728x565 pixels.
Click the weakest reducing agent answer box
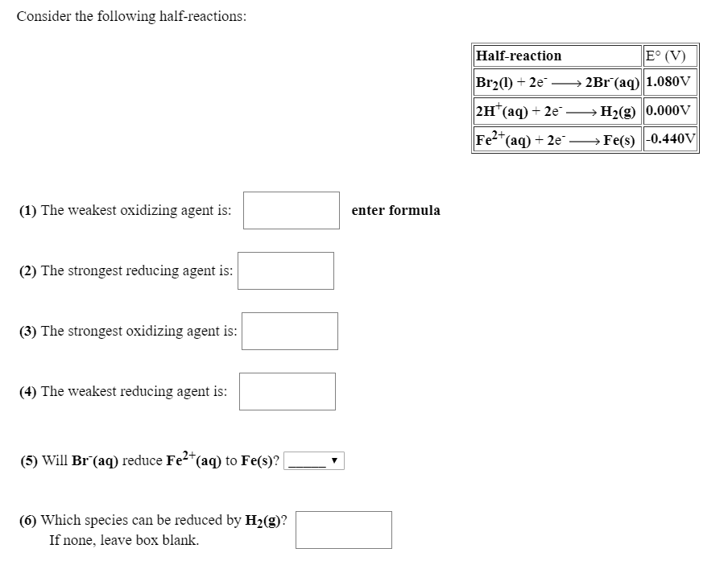[x=287, y=391]
